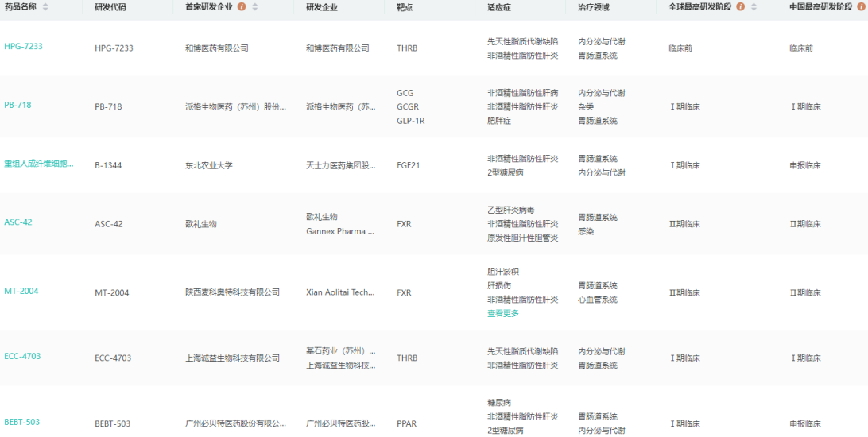Click target FXR in ASC-42 row
868x437 pixels.
coord(404,224)
